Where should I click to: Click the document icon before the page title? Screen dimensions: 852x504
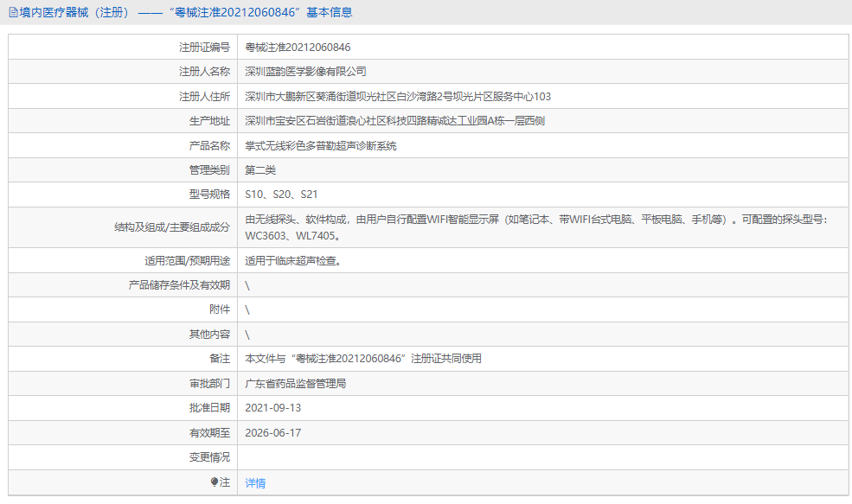pos(12,11)
